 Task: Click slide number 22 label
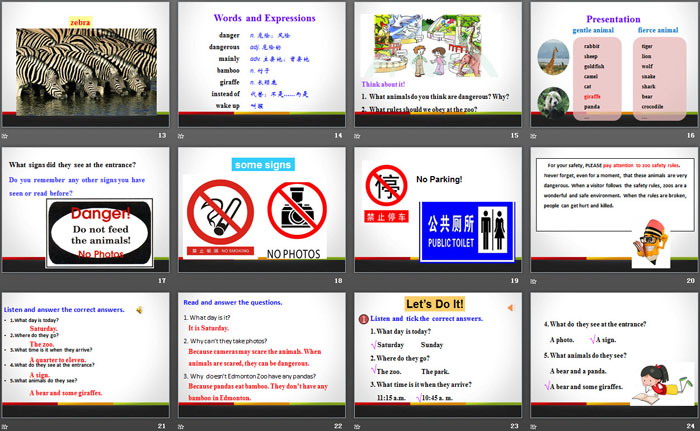338,426
